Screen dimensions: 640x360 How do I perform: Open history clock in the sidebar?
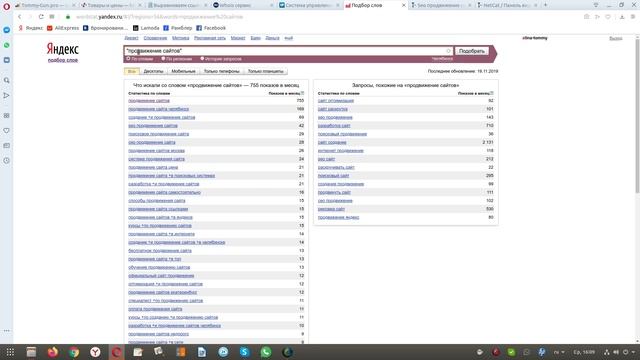pos(7,160)
